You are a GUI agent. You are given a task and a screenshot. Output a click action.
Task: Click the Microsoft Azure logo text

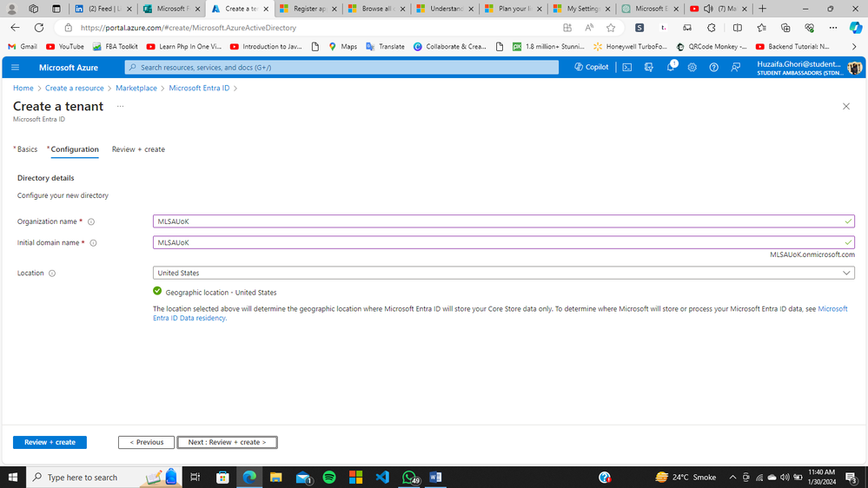[69, 68]
